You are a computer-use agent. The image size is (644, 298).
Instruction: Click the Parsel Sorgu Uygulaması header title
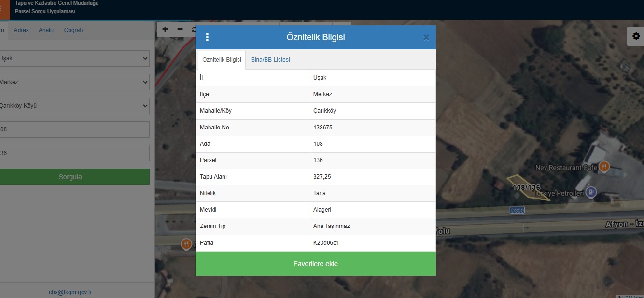pyautogui.click(x=45, y=11)
